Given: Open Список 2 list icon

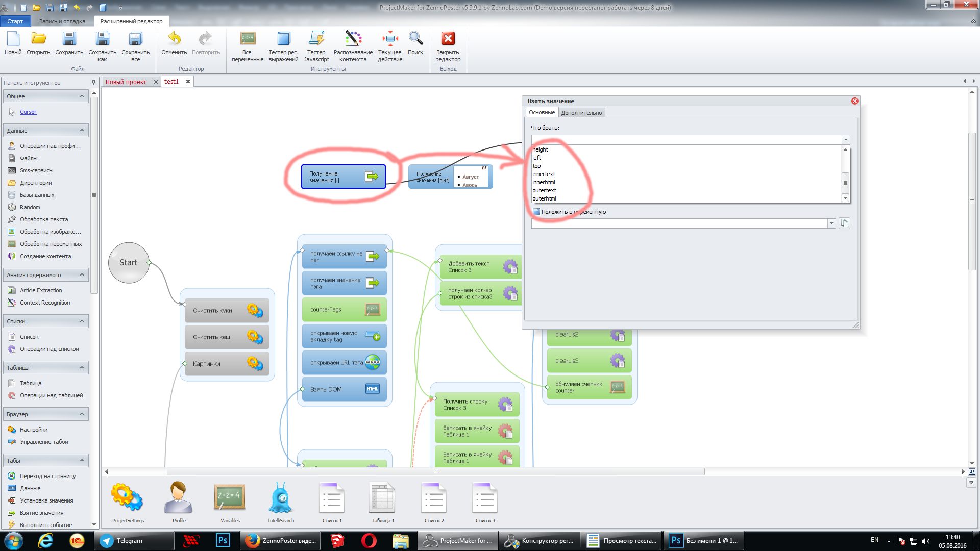Looking at the screenshot, I should (x=434, y=503).
